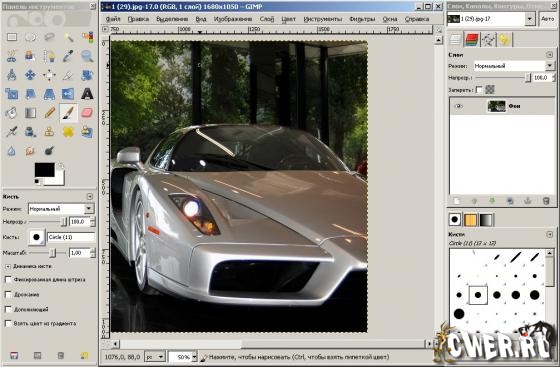Open the Фильтры menu
This screenshot has height=367, width=560.
pos(362,19)
